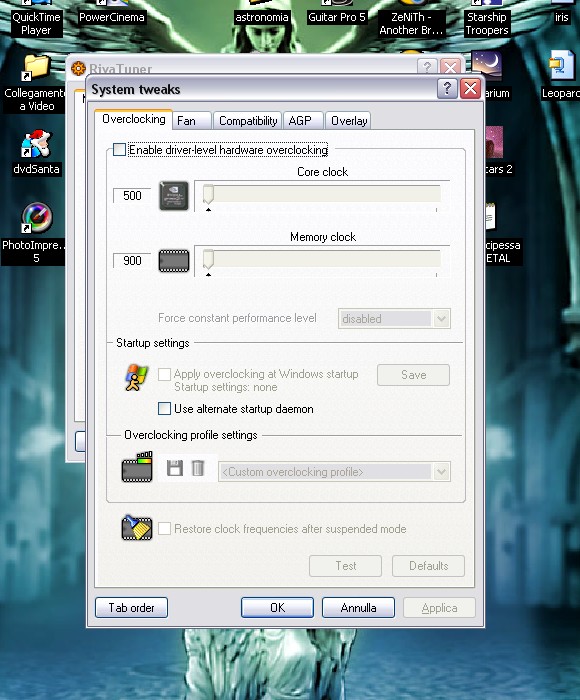
Task: Click the Defaults button
Action: coord(428,566)
